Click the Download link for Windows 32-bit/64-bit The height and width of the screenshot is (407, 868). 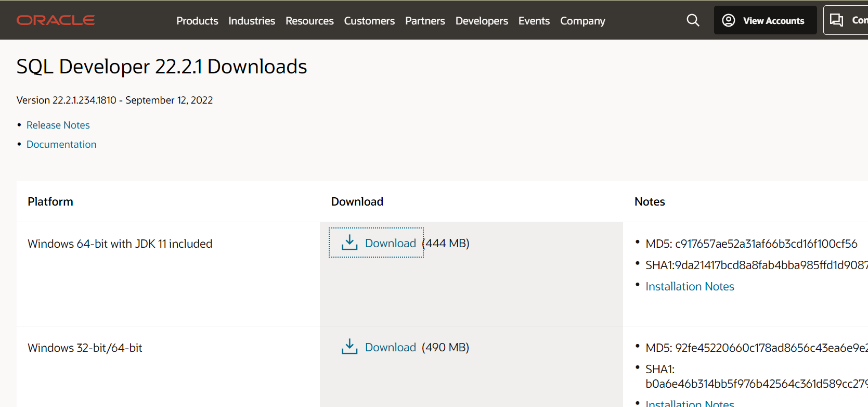(x=391, y=347)
